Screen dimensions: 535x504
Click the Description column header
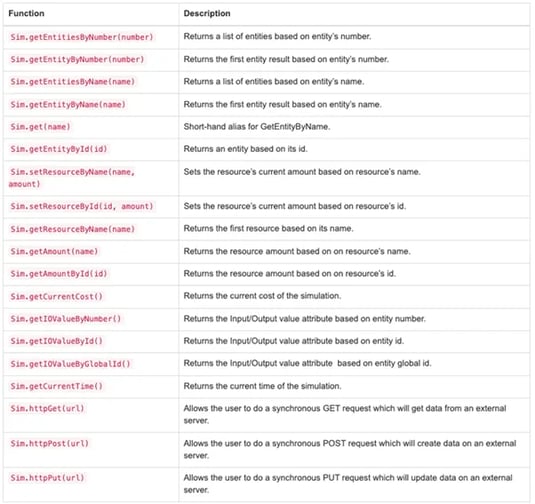pyautogui.click(x=207, y=13)
